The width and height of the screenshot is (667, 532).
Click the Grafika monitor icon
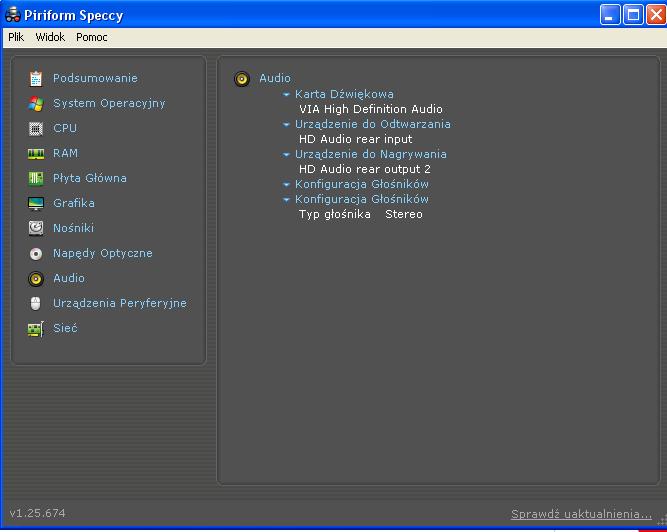pyautogui.click(x=36, y=203)
